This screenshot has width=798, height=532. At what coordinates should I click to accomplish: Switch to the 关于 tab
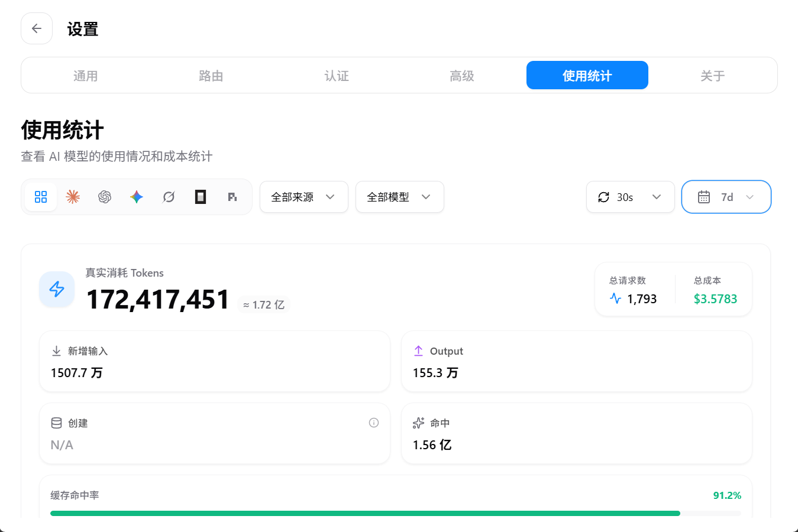click(x=713, y=76)
